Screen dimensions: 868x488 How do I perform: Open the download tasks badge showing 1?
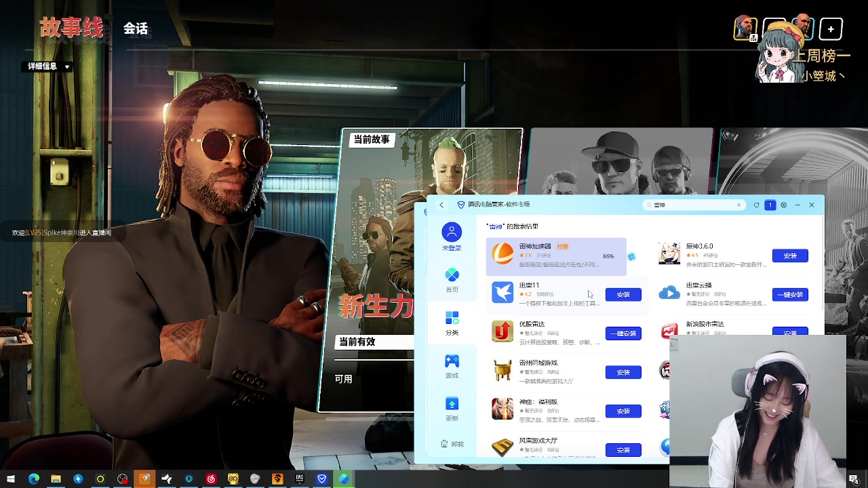coord(770,205)
